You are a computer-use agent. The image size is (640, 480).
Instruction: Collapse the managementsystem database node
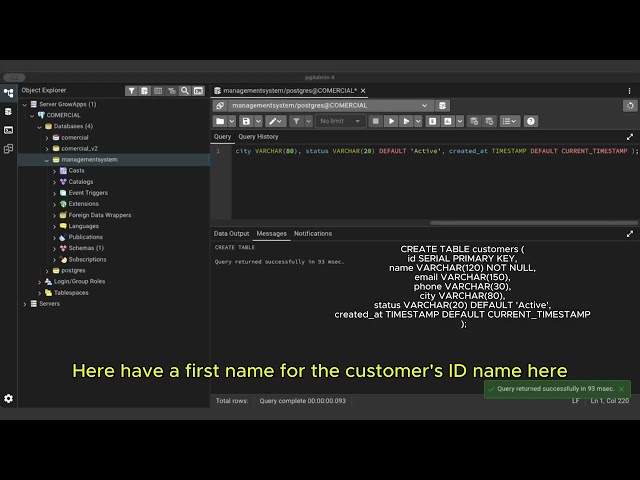point(47,160)
